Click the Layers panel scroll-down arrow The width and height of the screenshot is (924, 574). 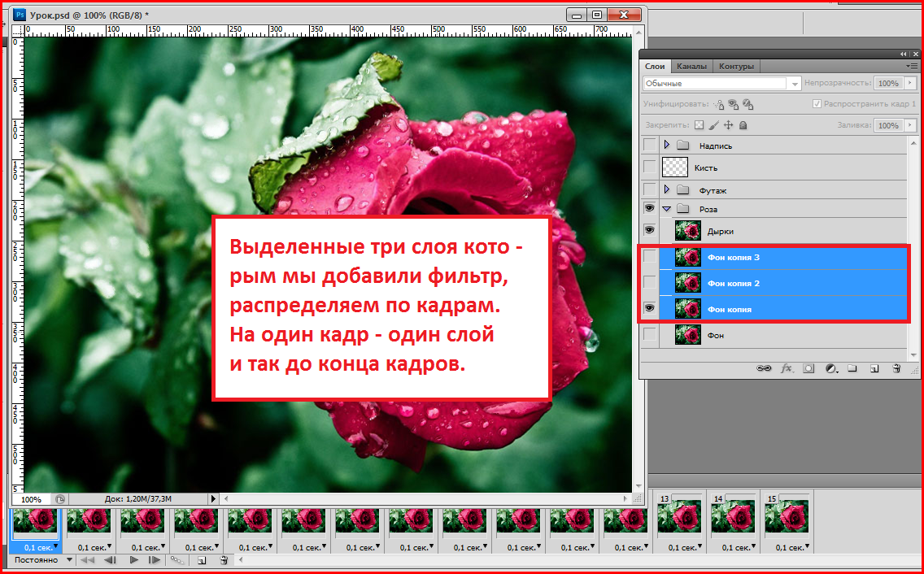(x=914, y=354)
